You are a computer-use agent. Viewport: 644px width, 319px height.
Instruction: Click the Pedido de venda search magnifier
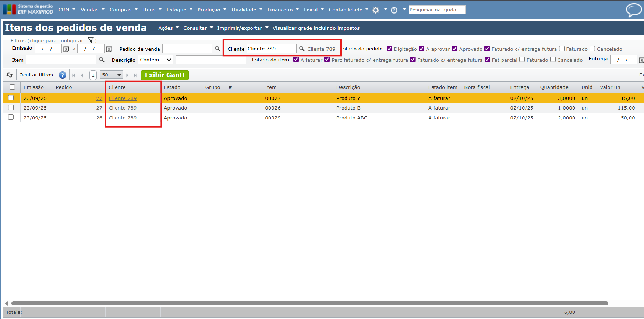(217, 49)
